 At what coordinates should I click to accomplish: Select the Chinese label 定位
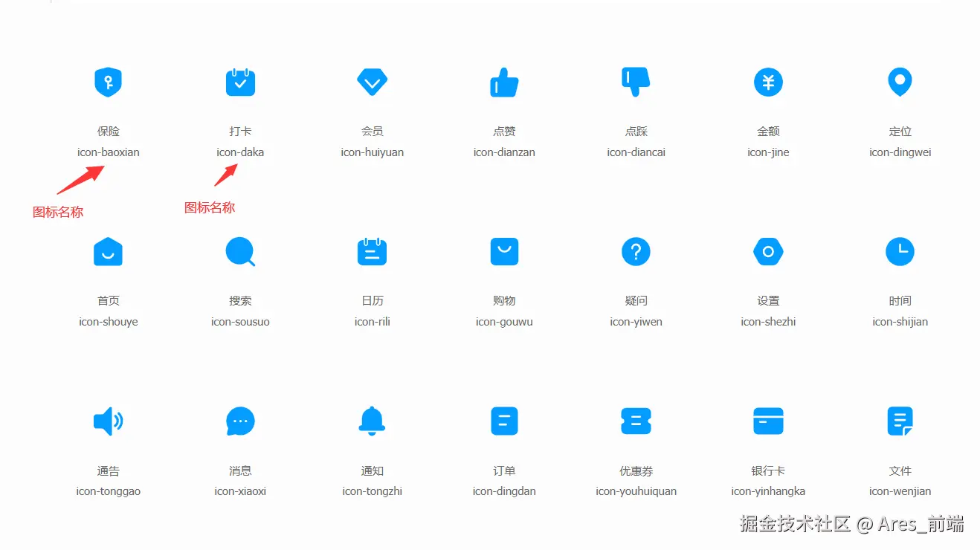[x=900, y=132]
